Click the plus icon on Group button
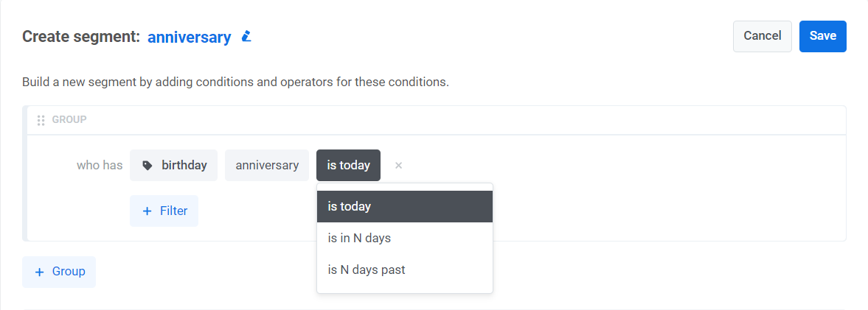 40,272
